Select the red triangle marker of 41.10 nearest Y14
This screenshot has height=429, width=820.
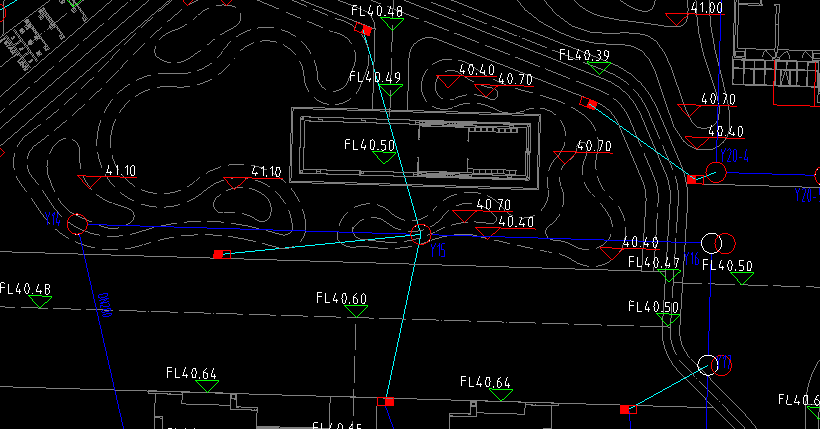(x=89, y=182)
